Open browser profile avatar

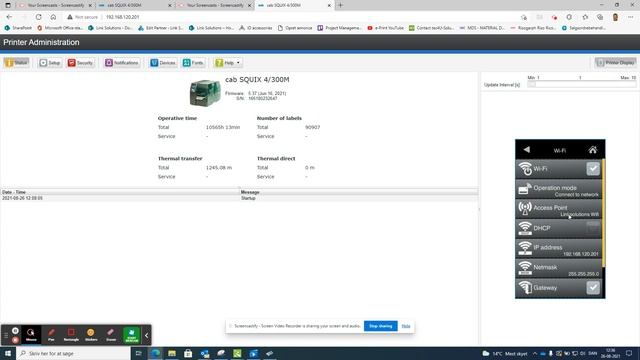pyautogui.click(x=616, y=17)
